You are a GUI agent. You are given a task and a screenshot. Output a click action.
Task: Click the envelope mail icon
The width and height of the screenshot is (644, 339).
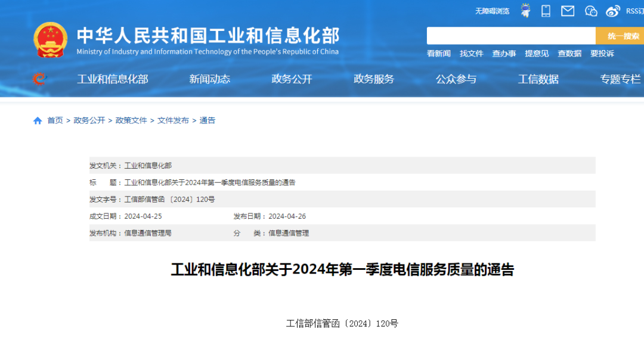568,11
